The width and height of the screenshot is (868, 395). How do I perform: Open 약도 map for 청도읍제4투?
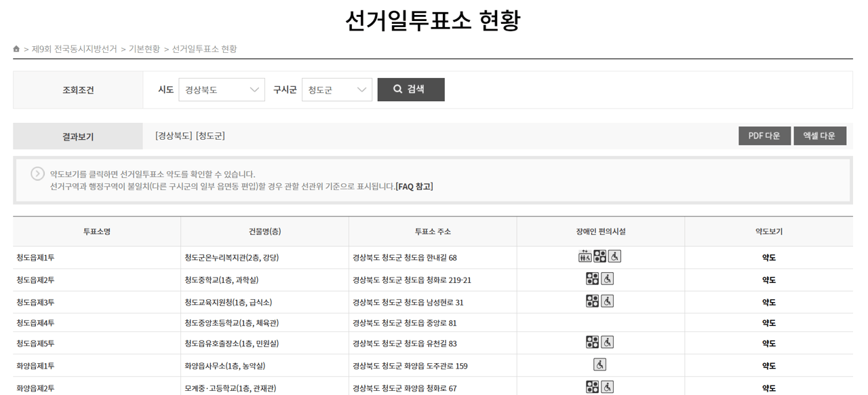(x=769, y=323)
